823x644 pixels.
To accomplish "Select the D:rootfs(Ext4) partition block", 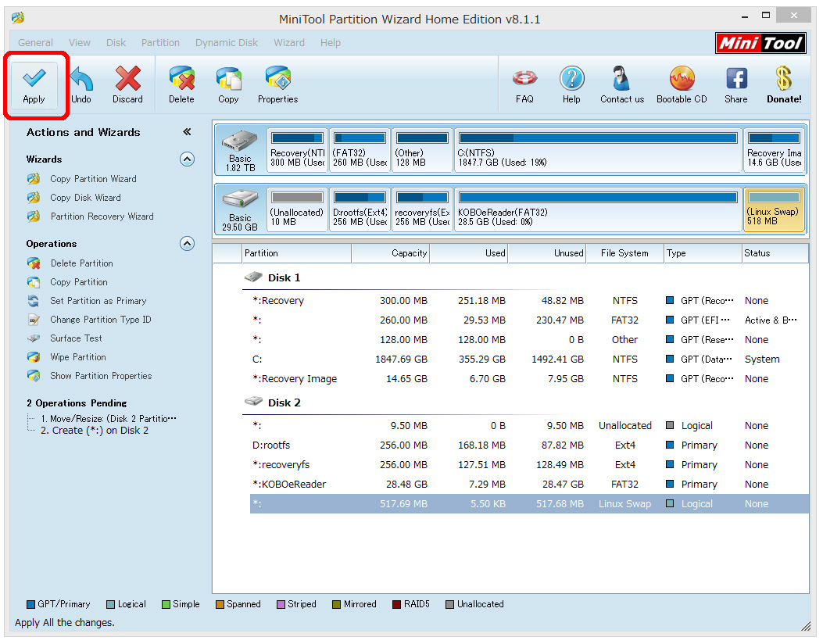I will coord(360,209).
